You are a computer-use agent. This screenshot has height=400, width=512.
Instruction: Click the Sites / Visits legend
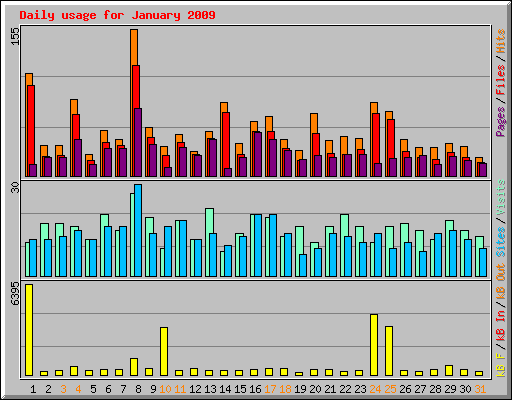(501, 218)
